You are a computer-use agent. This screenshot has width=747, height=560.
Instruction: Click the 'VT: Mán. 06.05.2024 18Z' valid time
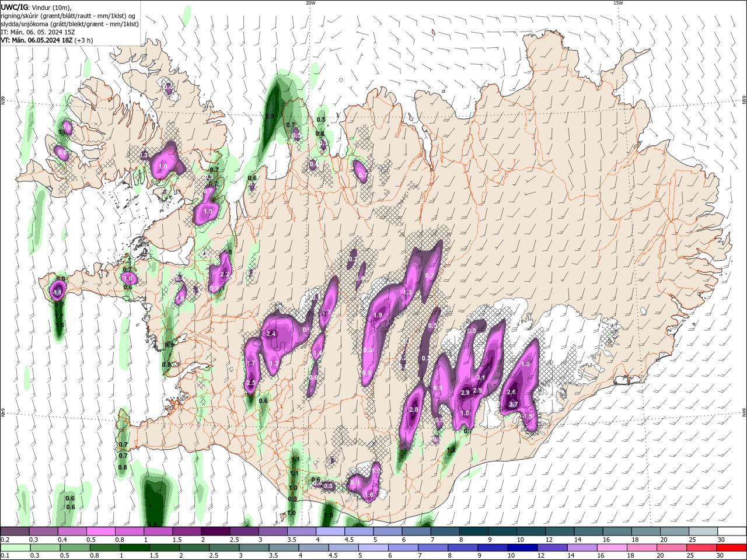click(x=37, y=40)
